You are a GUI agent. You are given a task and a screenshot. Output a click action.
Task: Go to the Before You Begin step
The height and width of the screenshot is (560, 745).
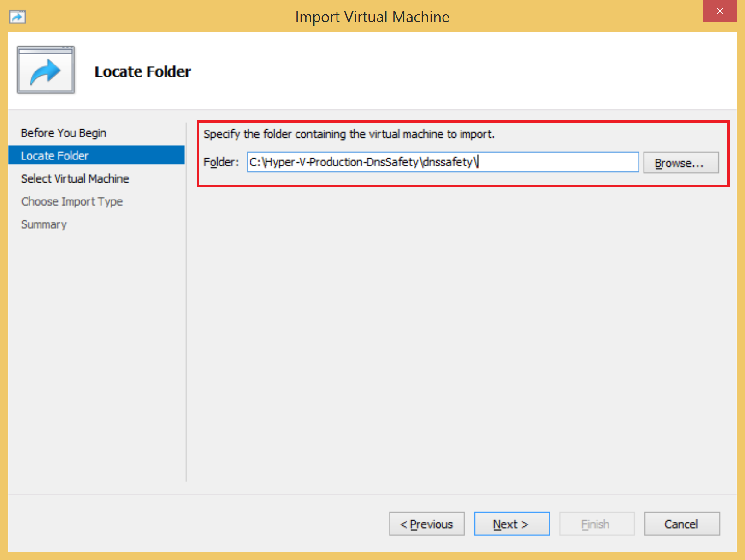pyautogui.click(x=64, y=133)
